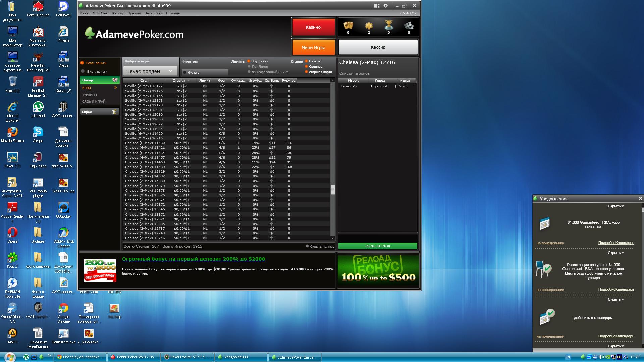Image resolution: width=644 pixels, height=362 pixels.
Task: Click the Reload Bonus 100% up to $500 banner
Action: [378, 270]
